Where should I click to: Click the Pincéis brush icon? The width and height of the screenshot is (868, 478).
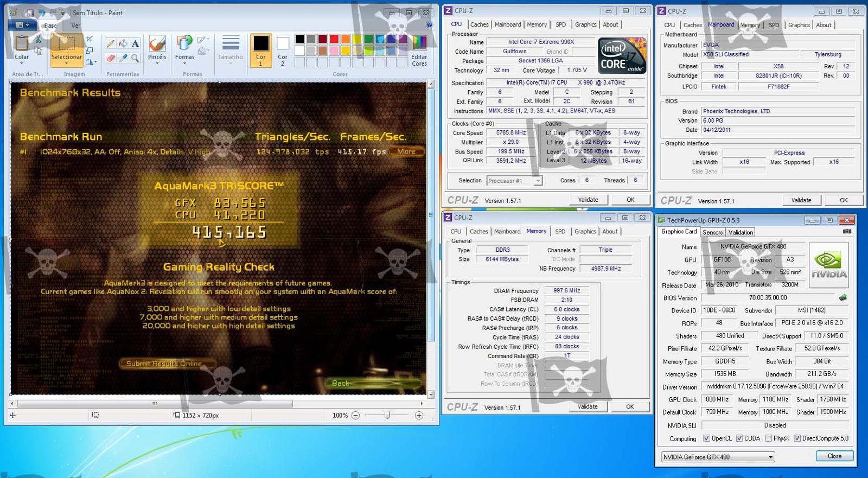[x=157, y=43]
